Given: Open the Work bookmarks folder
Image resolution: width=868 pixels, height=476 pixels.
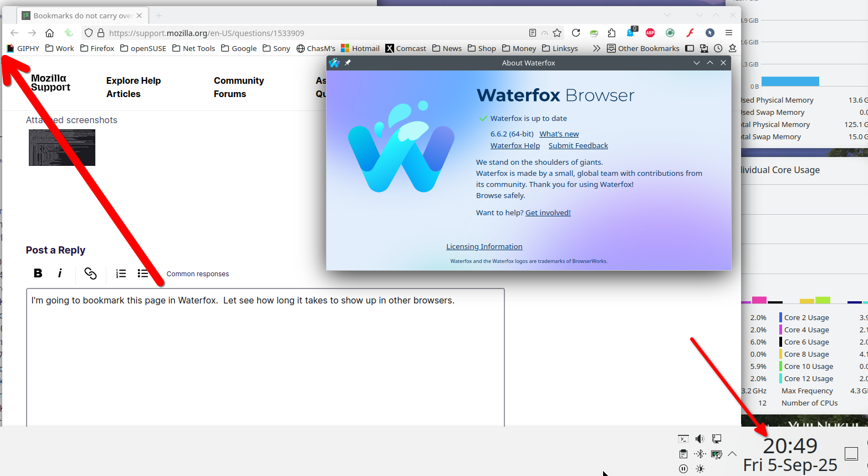Looking at the screenshot, I should pos(60,48).
